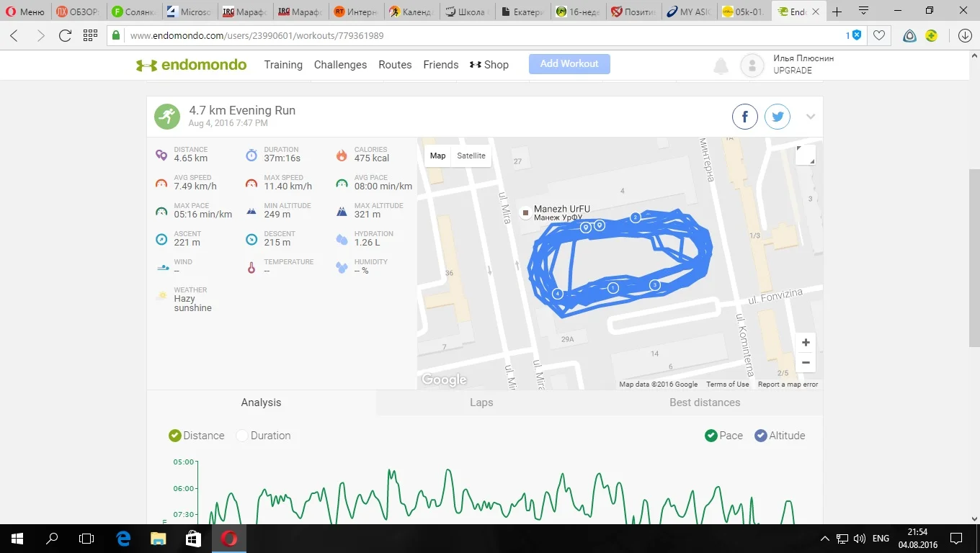Screen dimensions: 980x553
Task: Zoom out on the route map
Action: click(x=806, y=363)
